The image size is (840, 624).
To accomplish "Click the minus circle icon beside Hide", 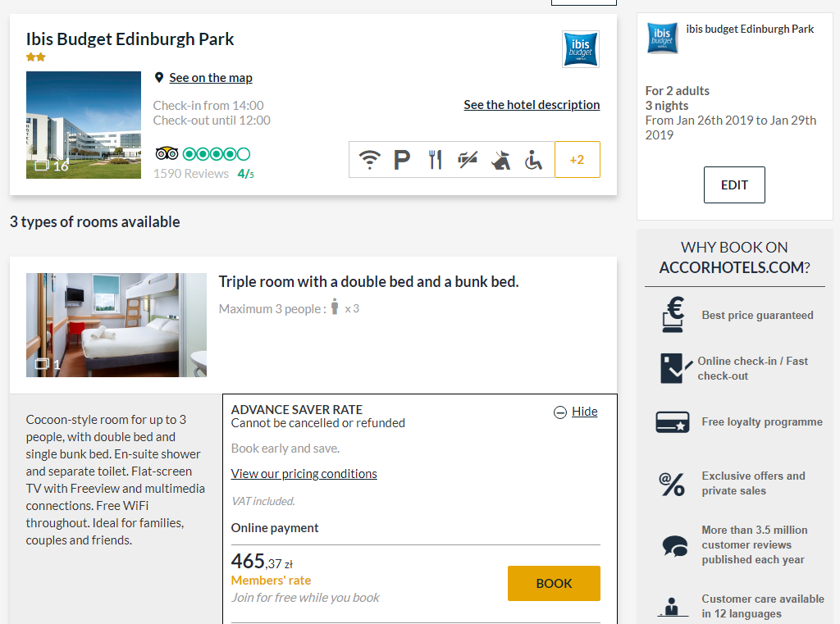I will pos(559,412).
